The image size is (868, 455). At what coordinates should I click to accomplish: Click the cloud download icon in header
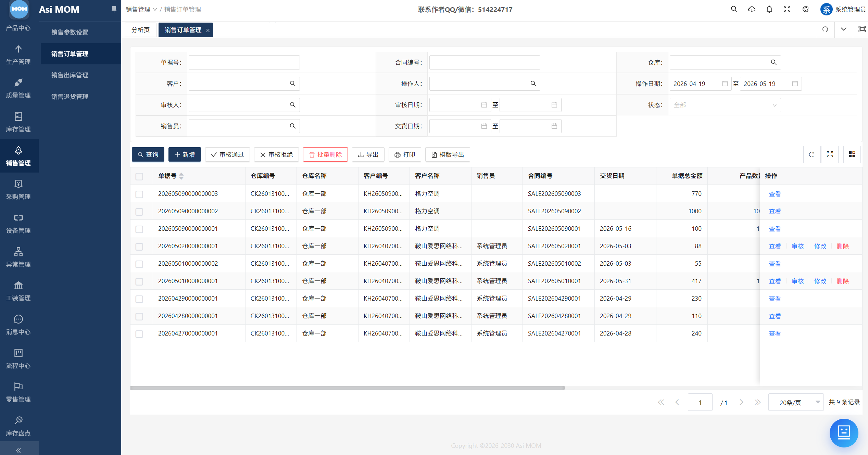752,9
